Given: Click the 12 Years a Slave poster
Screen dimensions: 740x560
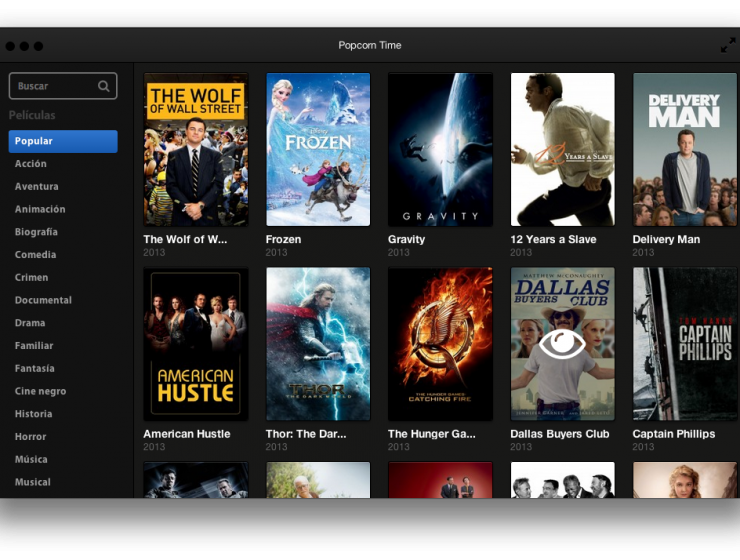Looking at the screenshot, I should tap(562, 150).
